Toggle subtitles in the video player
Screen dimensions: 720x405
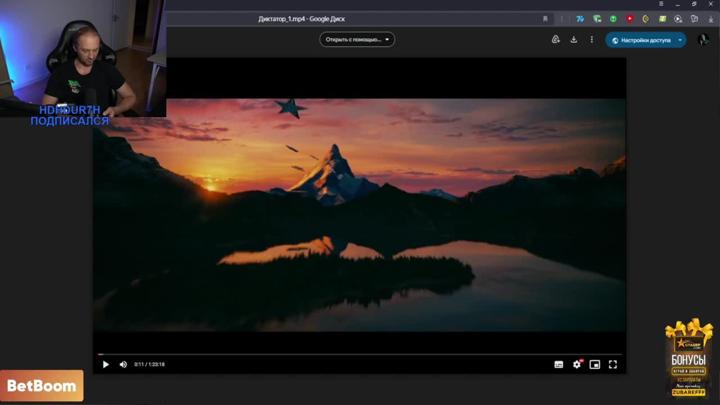point(559,364)
